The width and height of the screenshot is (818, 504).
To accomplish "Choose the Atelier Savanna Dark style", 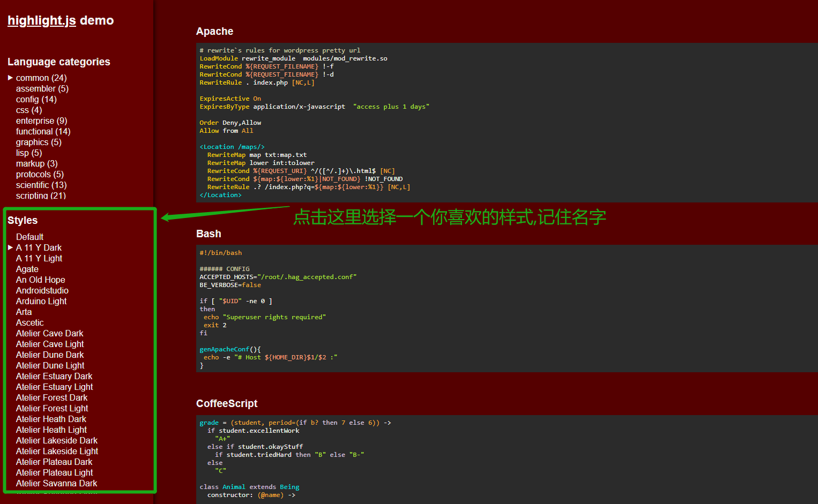I will [x=56, y=483].
